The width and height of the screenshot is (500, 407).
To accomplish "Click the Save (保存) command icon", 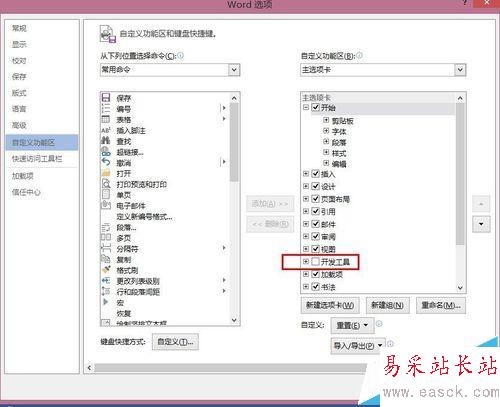I will 106,97.
